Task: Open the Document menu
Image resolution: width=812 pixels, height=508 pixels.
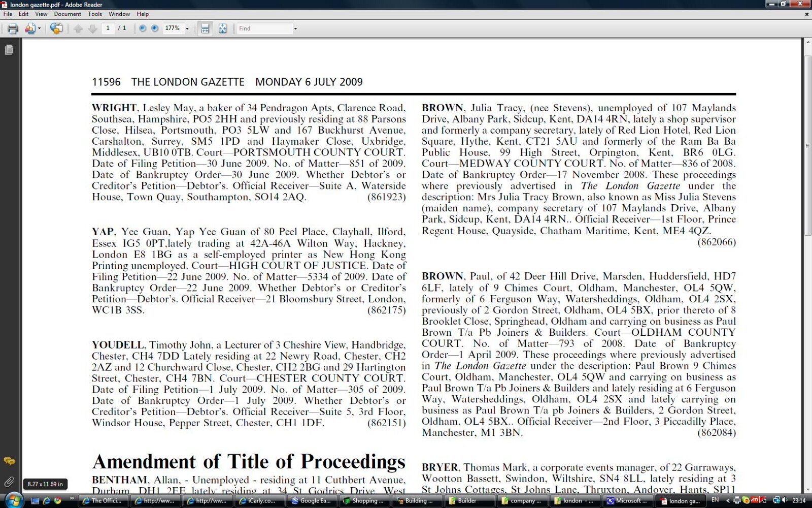Action: pyautogui.click(x=67, y=14)
